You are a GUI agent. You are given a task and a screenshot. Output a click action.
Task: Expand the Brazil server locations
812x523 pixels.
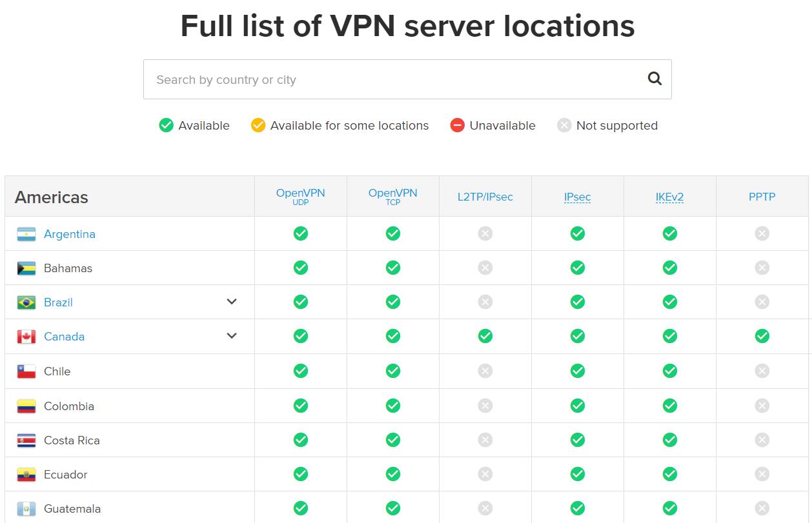(232, 302)
